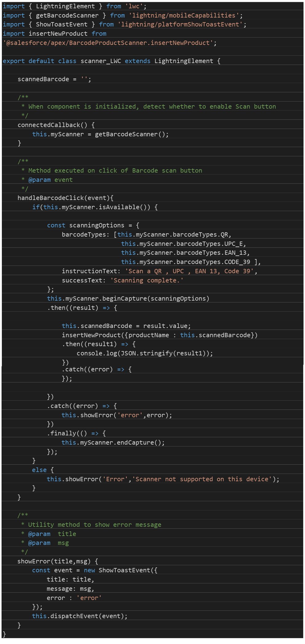Screen dimensions: 305x644
Task: Click const scanningOptions declaration
Action: (x=93, y=225)
